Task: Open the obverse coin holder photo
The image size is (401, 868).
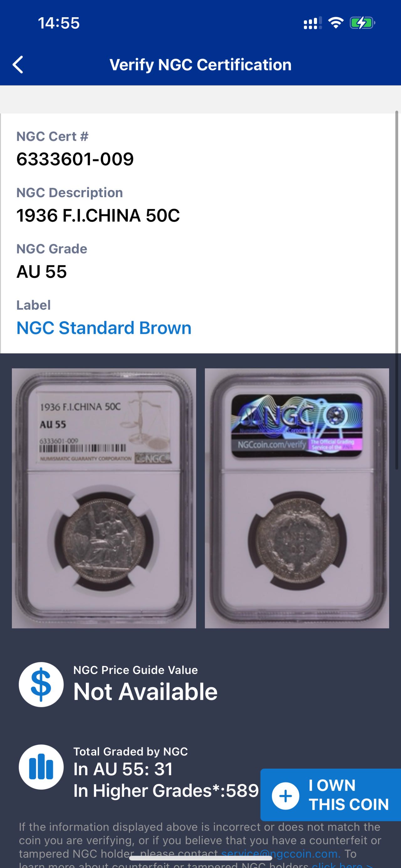Action: coord(104,498)
